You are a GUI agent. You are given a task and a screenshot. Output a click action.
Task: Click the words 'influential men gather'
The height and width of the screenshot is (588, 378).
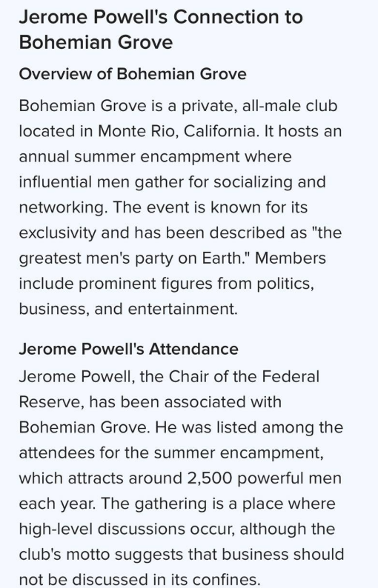coord(102,182)
